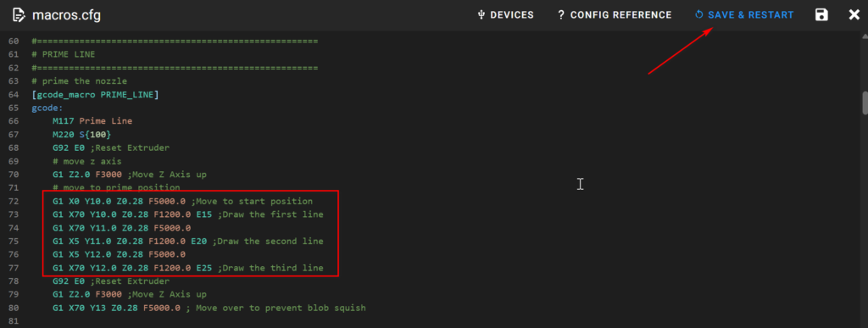Viewport: 868px width, 328px height.
Task: Close the macros.cfg editor
Action: click(854, 15)
